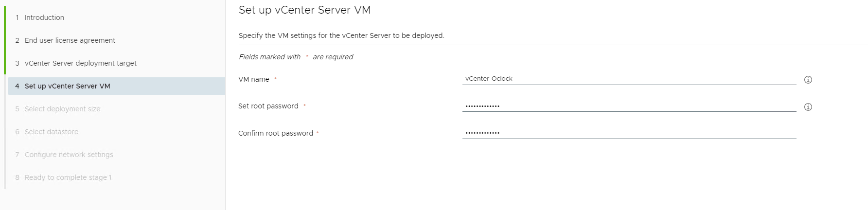The width and height of the screenshot is (868, 210).
Task: Click the Select datastore step
Action: 52,132
